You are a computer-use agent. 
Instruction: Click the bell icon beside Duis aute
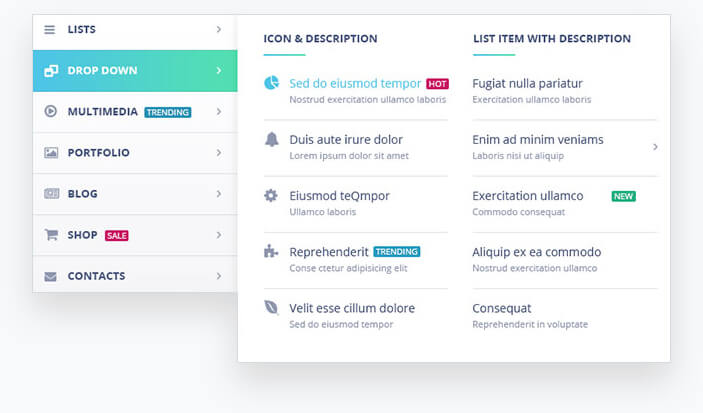tap(271, 139)
